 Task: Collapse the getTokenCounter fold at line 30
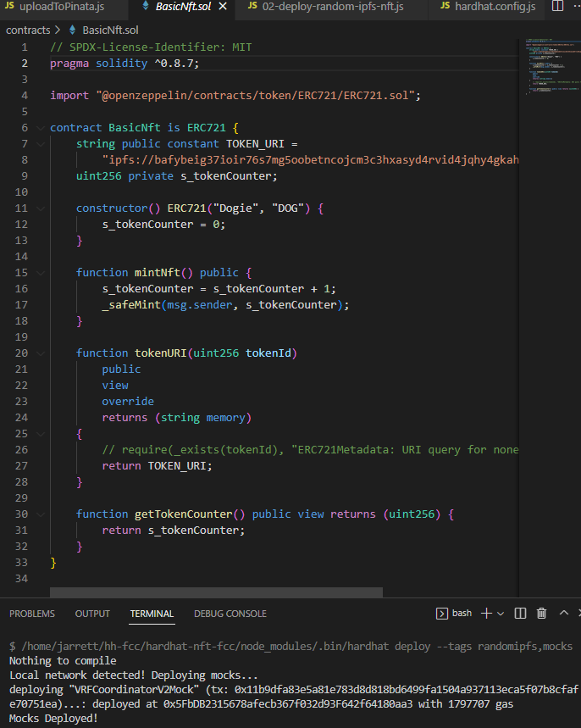pos(41,514)
